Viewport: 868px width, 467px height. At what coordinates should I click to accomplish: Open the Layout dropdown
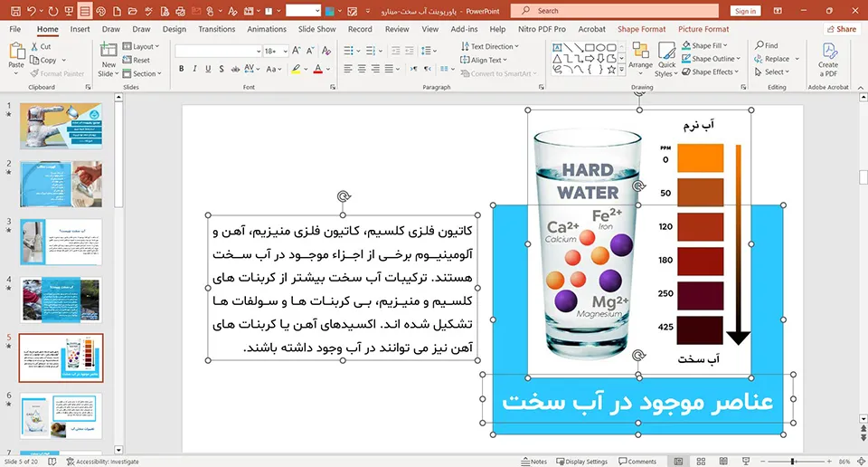click(x=141, y=46)
